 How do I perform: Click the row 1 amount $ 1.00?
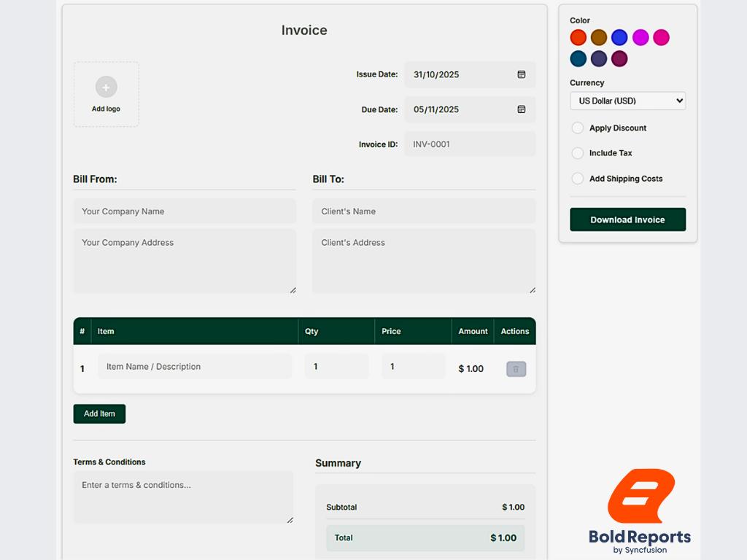[x=471, y=368]
